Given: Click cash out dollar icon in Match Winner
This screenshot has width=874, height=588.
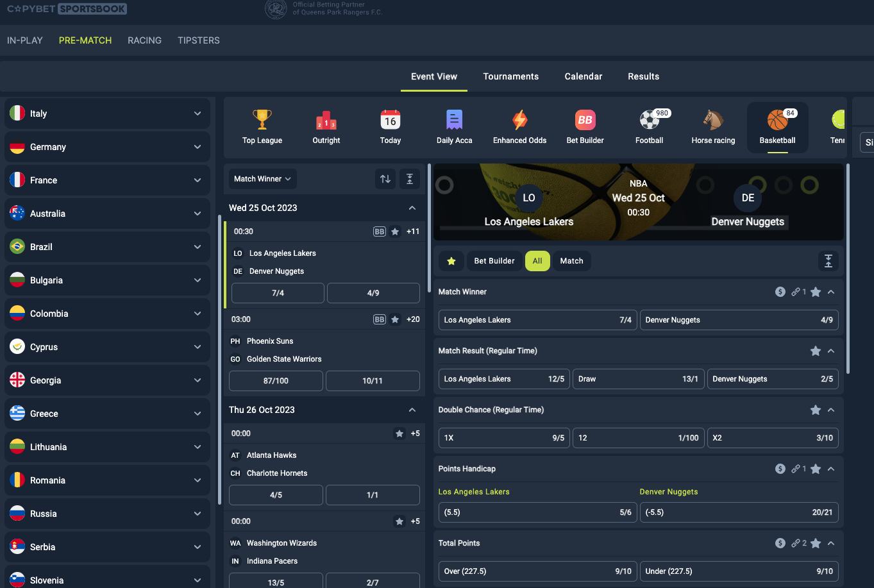Looking at the screenshot, I should click(780, 292).
